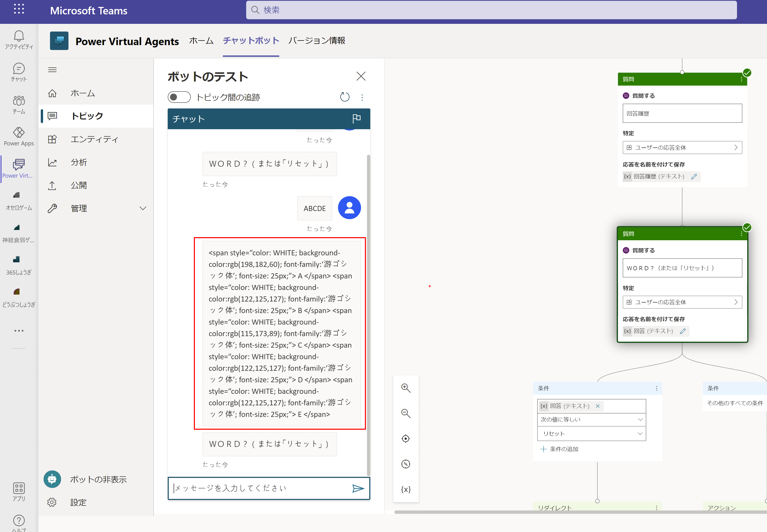Viewport: 767px width, 532px height.
Task: Expand the 管理 menu chevron
Action: point(143,208)
